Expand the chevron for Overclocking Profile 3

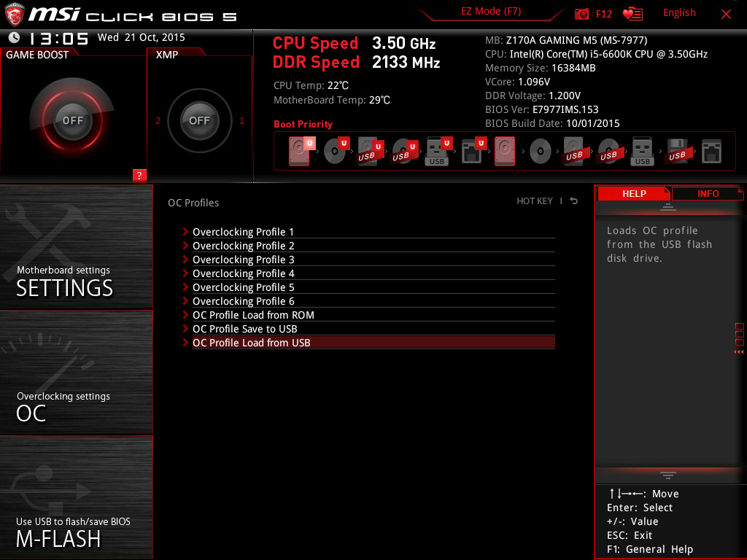coord(185,259)
